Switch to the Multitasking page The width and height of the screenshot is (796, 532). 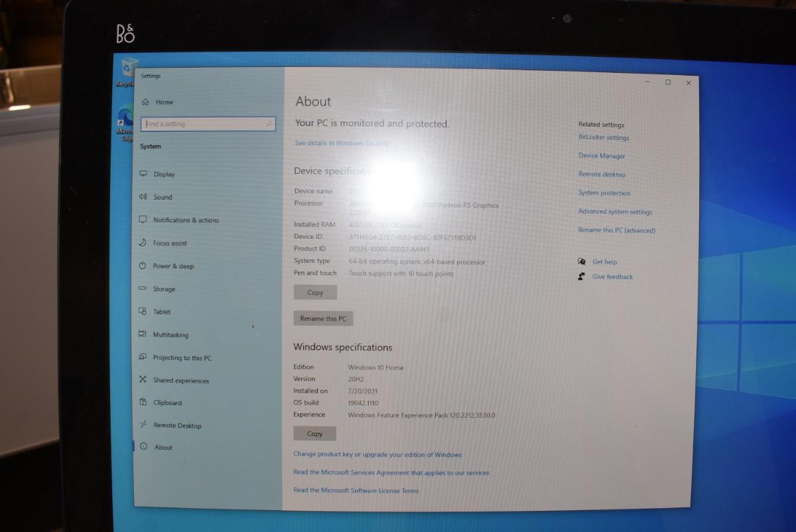tap(170, 335)
